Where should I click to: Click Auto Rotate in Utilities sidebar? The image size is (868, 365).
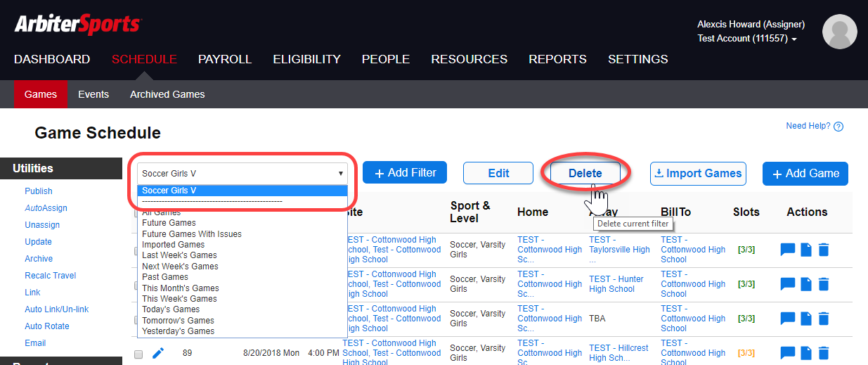click(47, 326)
